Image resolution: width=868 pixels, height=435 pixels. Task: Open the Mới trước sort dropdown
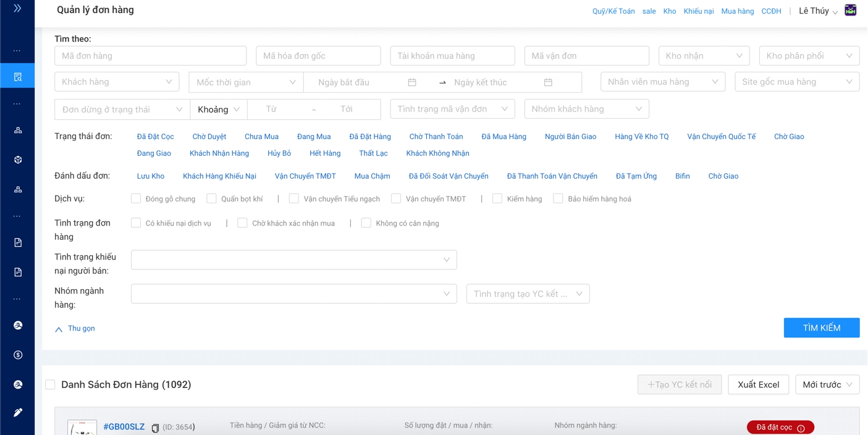pyautogui.click(x=827, y=384)
